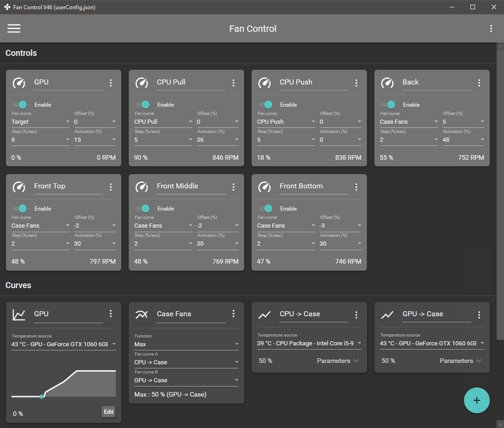Open Fan curve B dropdown in Case Fans

186,380
